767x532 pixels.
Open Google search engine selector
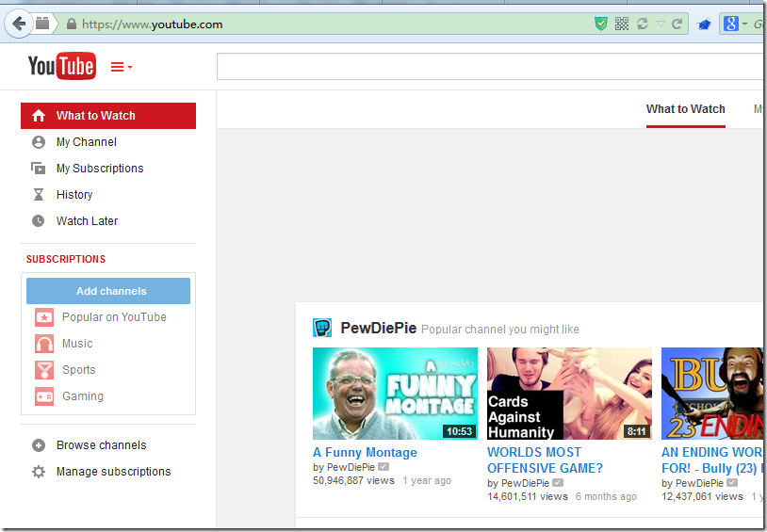tap(735, 24)
